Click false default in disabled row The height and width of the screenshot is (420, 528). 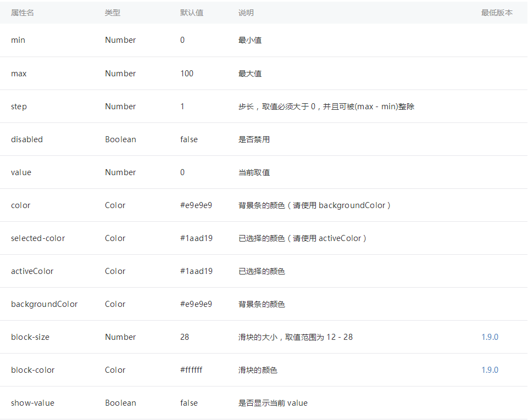(189, 139)
